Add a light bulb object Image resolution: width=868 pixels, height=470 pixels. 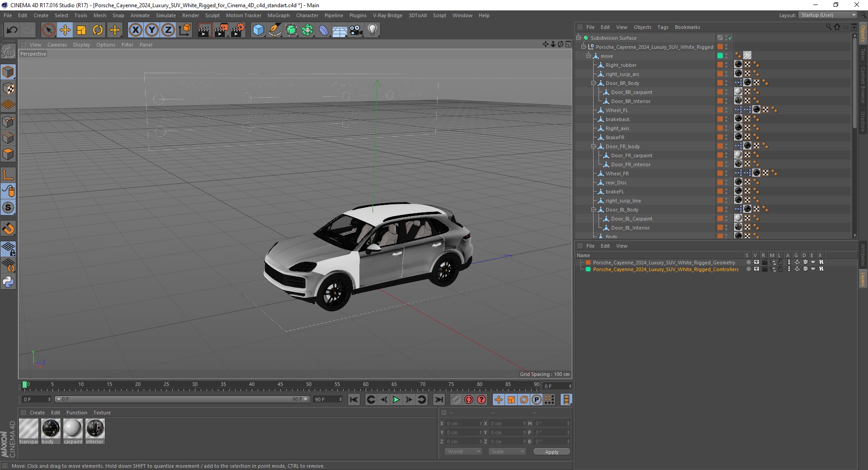(x=373, y=30)
